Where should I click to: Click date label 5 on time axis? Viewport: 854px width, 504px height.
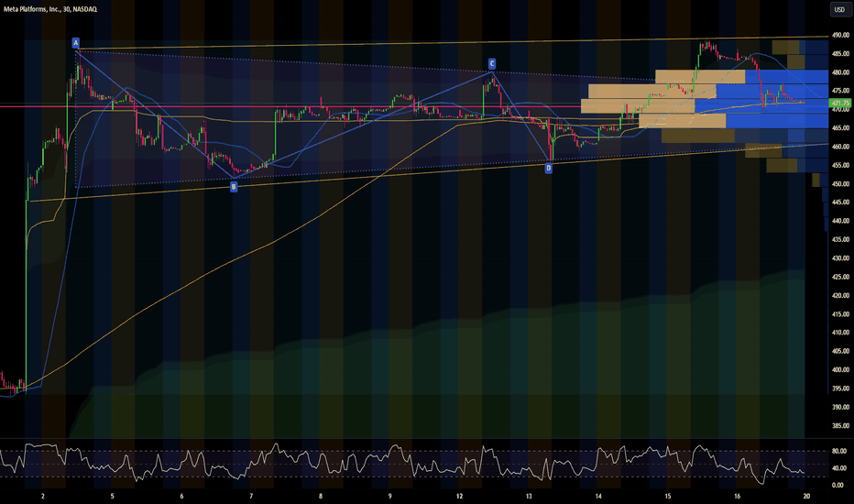click(112, 497)
